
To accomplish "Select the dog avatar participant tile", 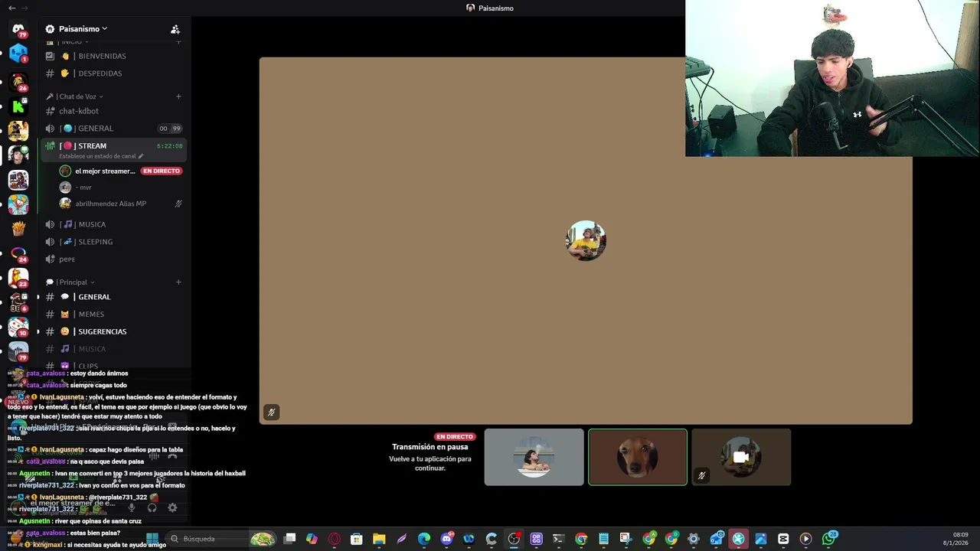I will 638,457.
